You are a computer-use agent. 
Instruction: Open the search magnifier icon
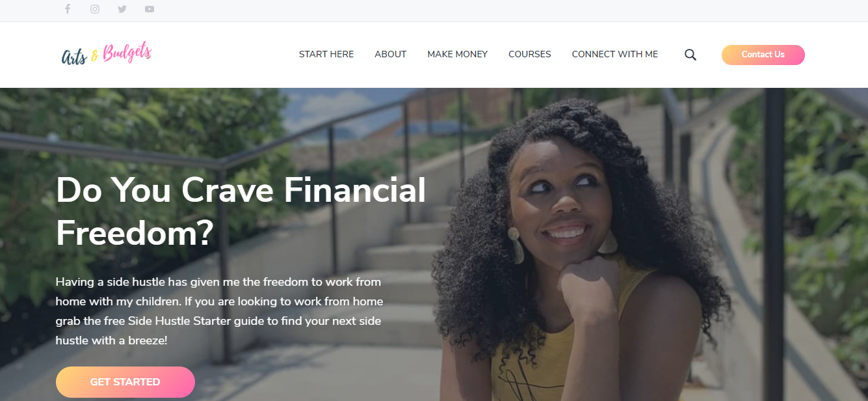pos(690,55)
